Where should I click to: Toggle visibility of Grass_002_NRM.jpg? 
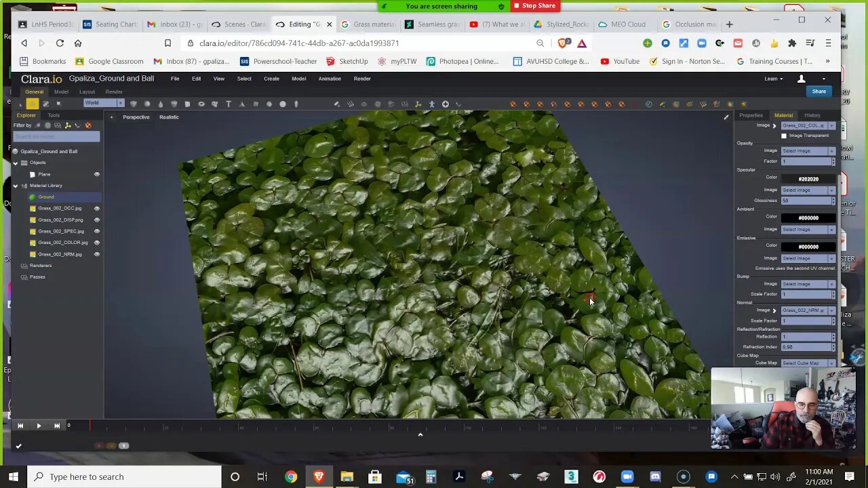96,254
